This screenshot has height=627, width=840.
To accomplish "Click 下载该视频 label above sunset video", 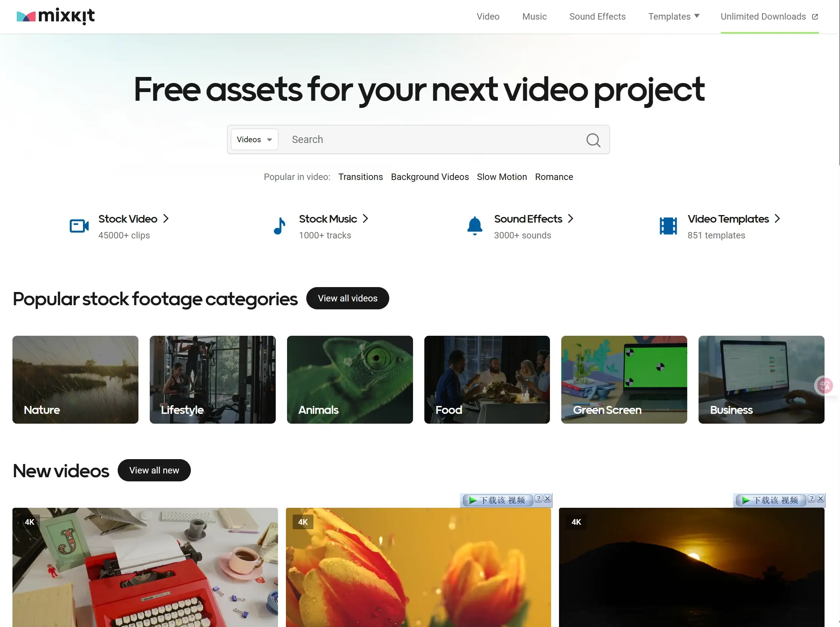I will click(776, 500).
